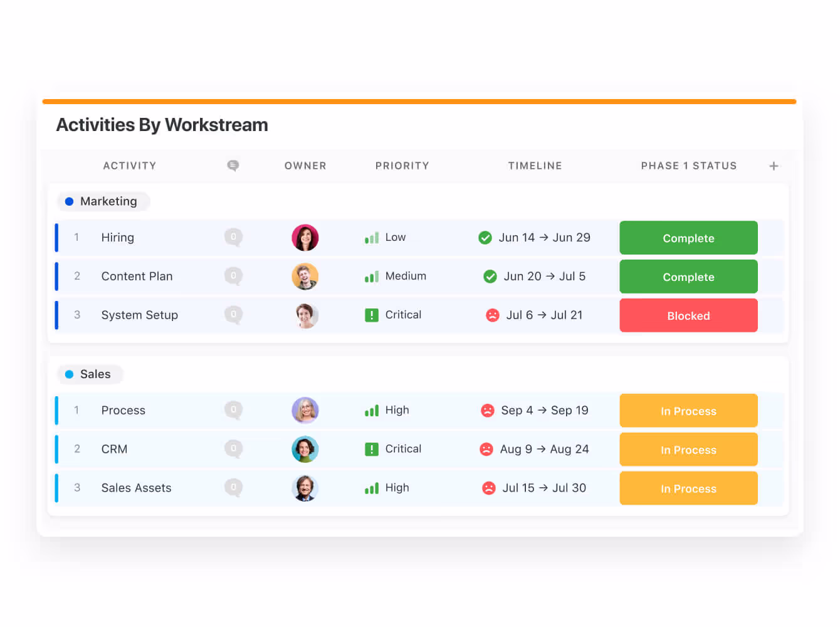Click the Timeline column header
840x627 pixels.
(535, 166)
